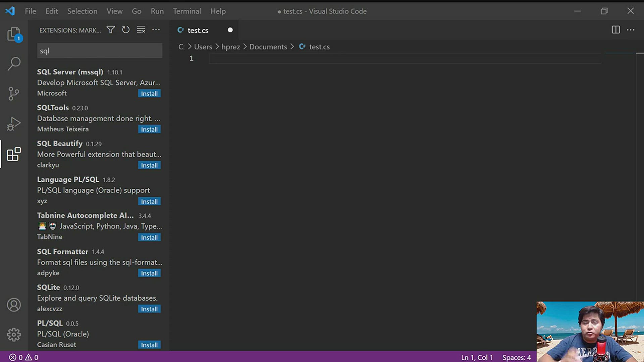The image size is (644, 362).
Task: Install the SQLTools extension
Action: [149, 129]
